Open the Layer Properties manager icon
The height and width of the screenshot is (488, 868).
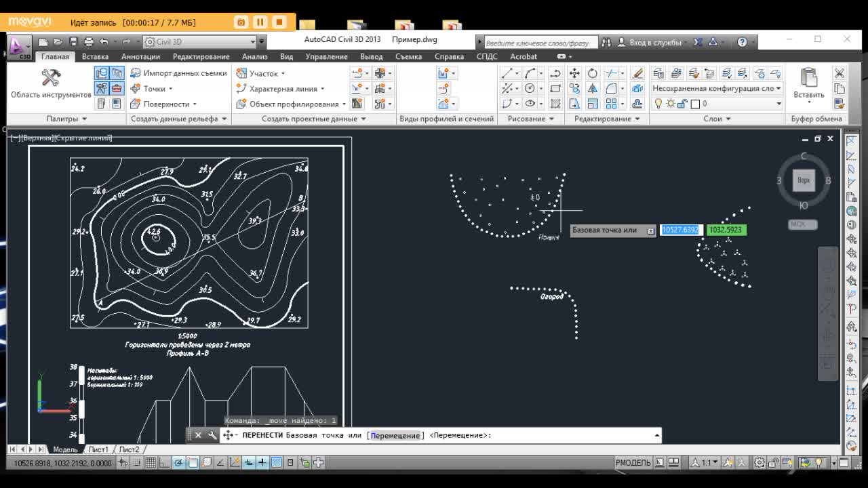[x=658, y=73]
